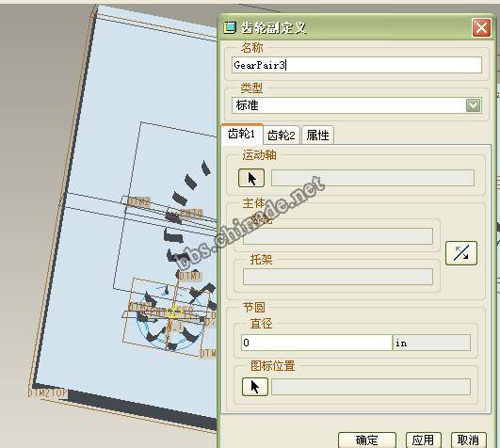Click the pitch circle diameter input field

coord(316,343)
